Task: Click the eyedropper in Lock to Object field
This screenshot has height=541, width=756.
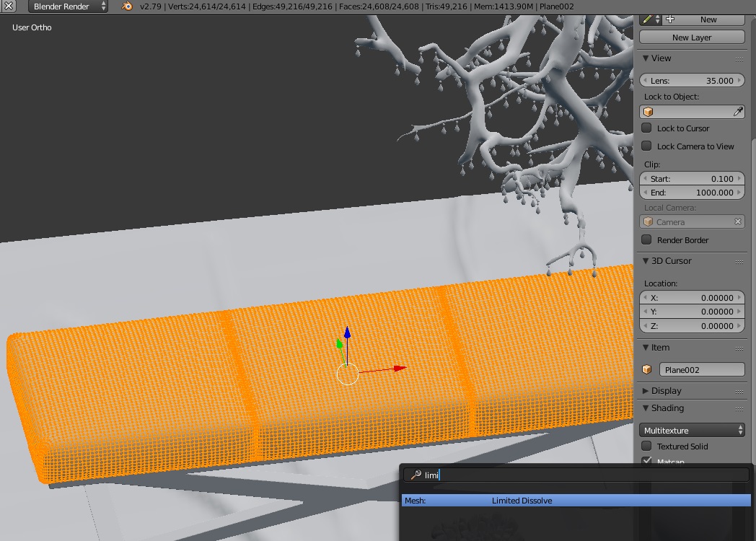Action: tap(737, 111)
